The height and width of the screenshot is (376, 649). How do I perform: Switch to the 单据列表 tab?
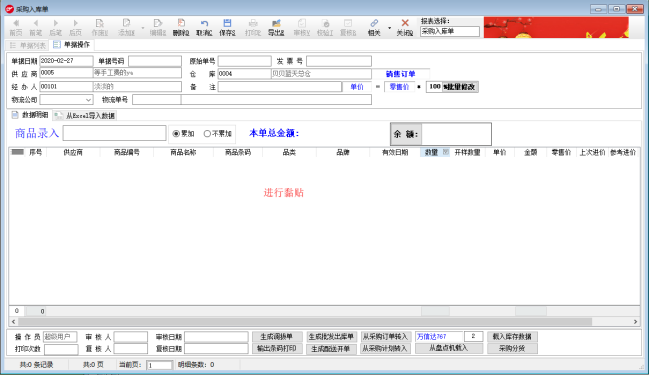[x=27, y=45]
